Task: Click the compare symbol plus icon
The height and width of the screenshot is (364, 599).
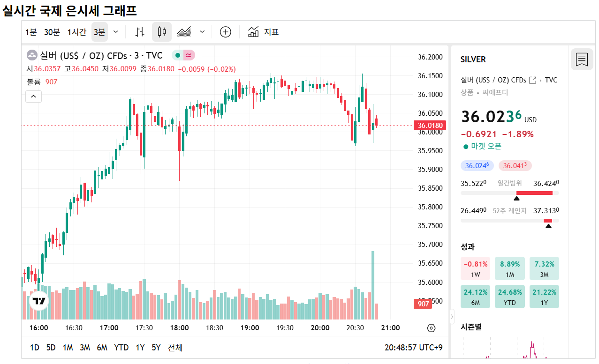Action: tap(226, 32)
